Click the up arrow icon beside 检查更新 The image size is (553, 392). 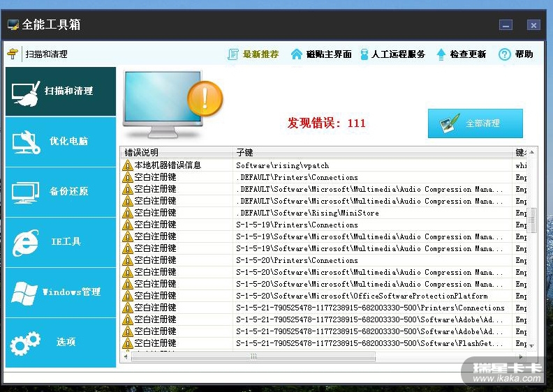(x=441, y=54)
